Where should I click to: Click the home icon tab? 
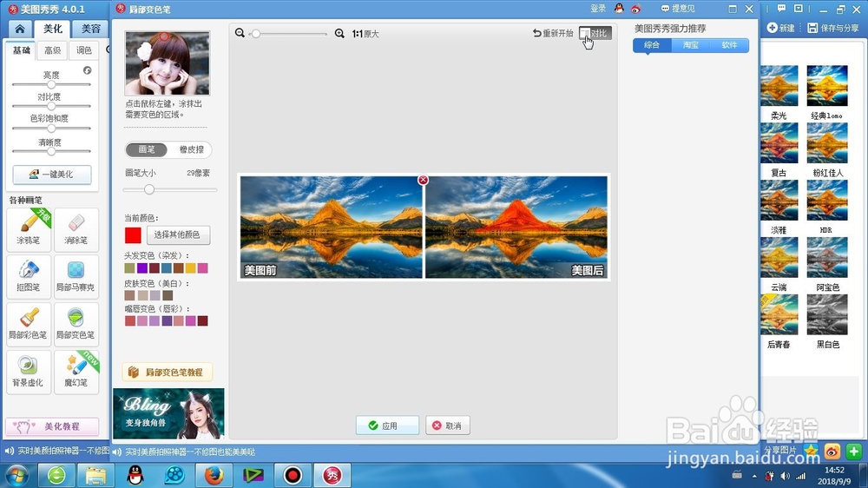(x=20, y=29)
